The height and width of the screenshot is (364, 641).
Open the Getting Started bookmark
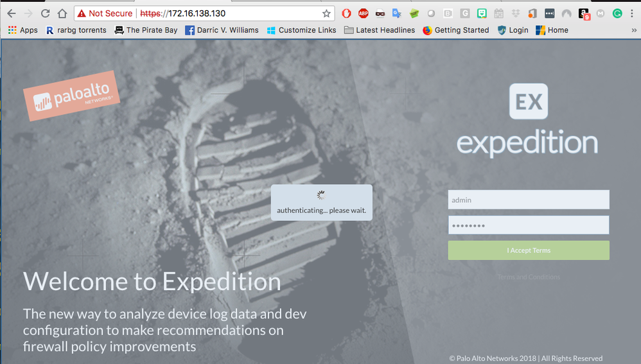[x=456, y=30]
